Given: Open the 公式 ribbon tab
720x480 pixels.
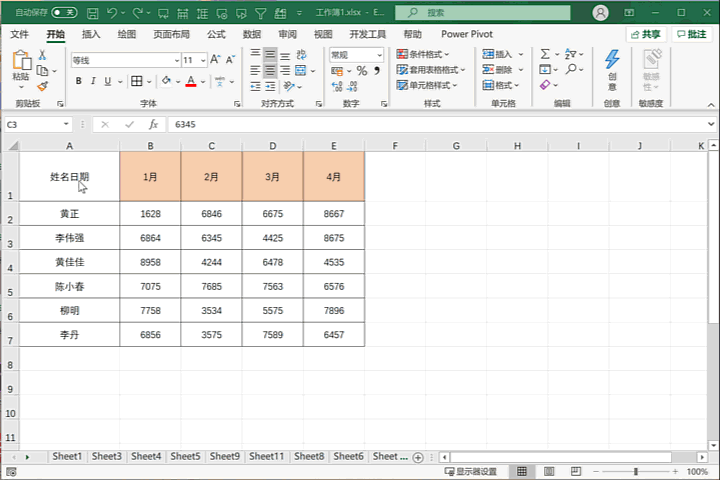Looking at the screenshot, I should click(x=216, y=34).
